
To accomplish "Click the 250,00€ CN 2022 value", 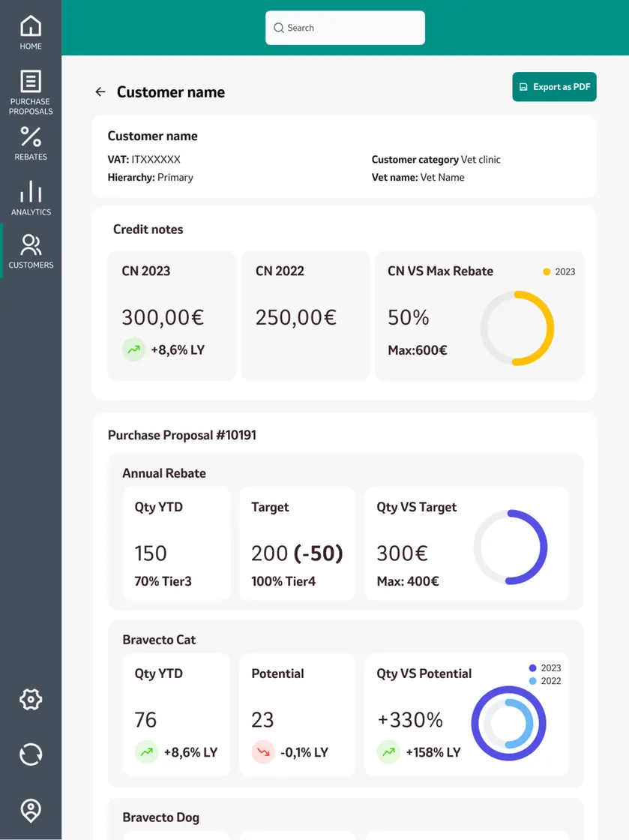I will point(296,317).
